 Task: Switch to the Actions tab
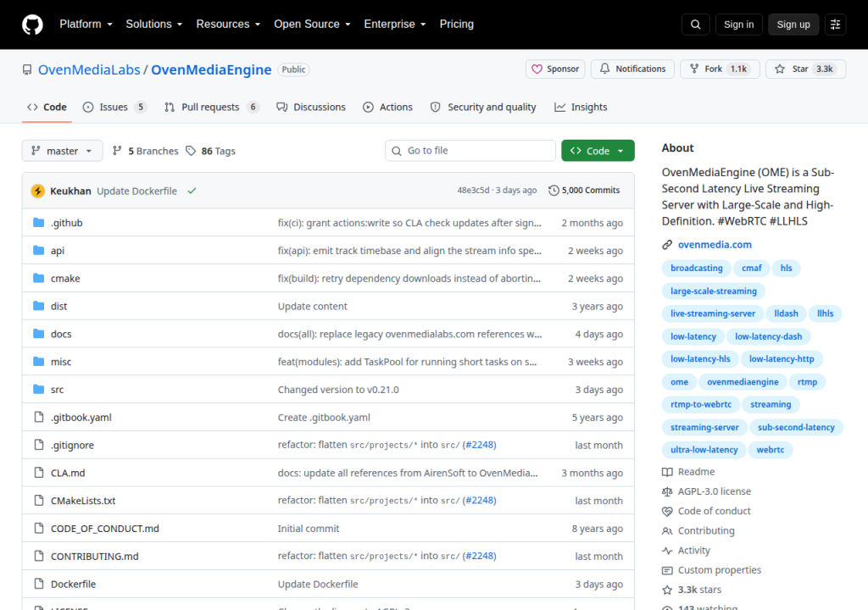click(387, 107)
